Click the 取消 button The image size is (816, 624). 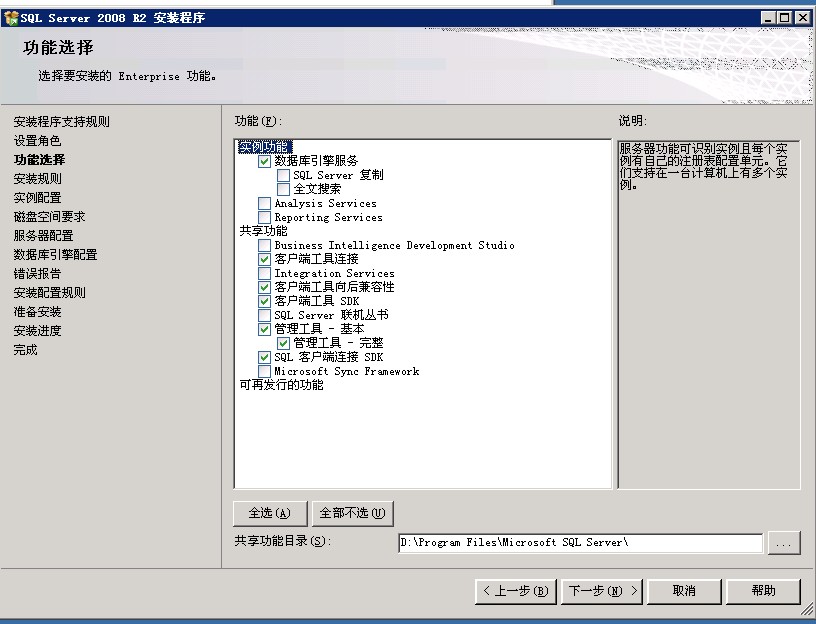(x=684, y=591)
